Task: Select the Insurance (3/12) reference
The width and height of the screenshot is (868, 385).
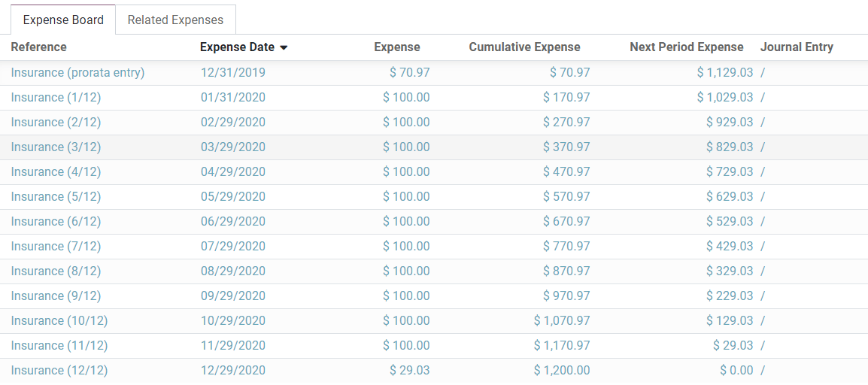Action: (x=56, y=147)
